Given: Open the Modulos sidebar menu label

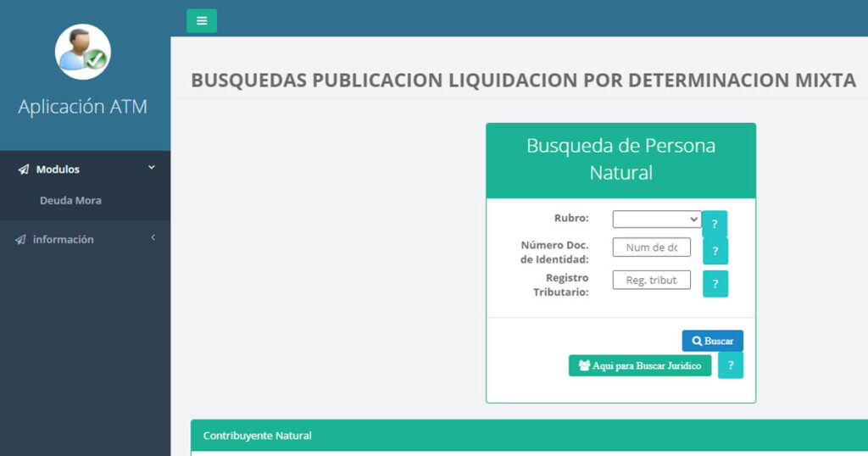Looking at the screenshot, I should coord(58,170).
